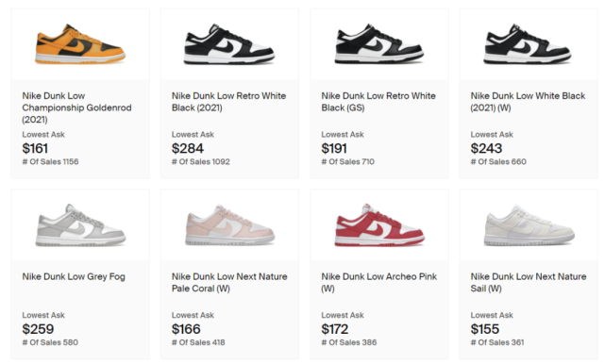Viewport: 605px width, 364px height.
Task: Click the $161 lowest ask price
Action: tap(35, 148)
